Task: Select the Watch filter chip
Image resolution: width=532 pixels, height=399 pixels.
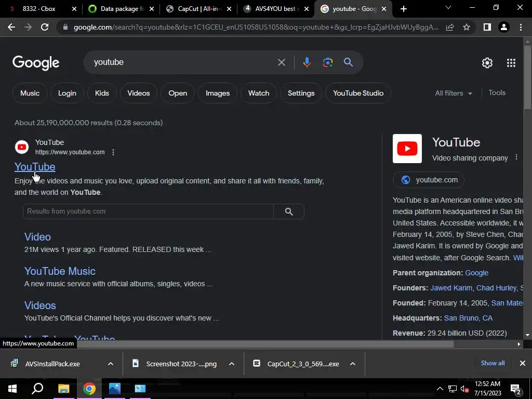Action: [259, 94]
